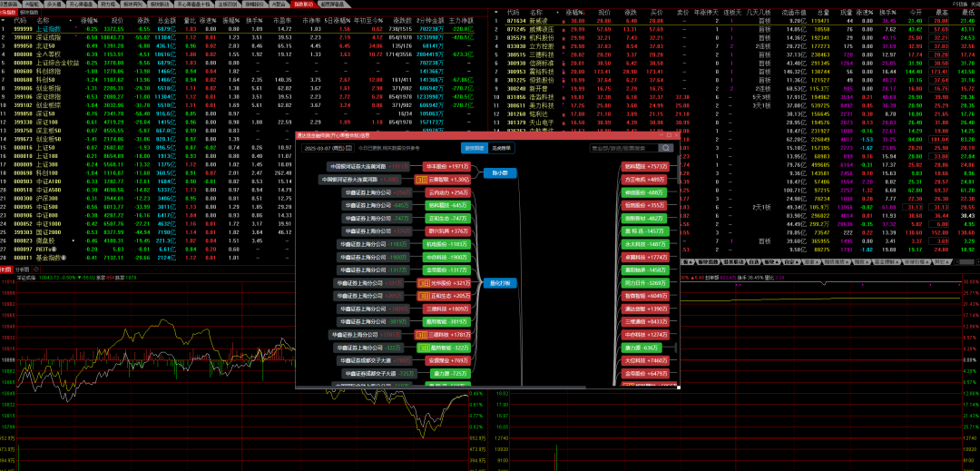This screenshot has width=980, height=471.
Task: Open 华丰股份 +1971万 stock node
Action: [x=447, y=167]
